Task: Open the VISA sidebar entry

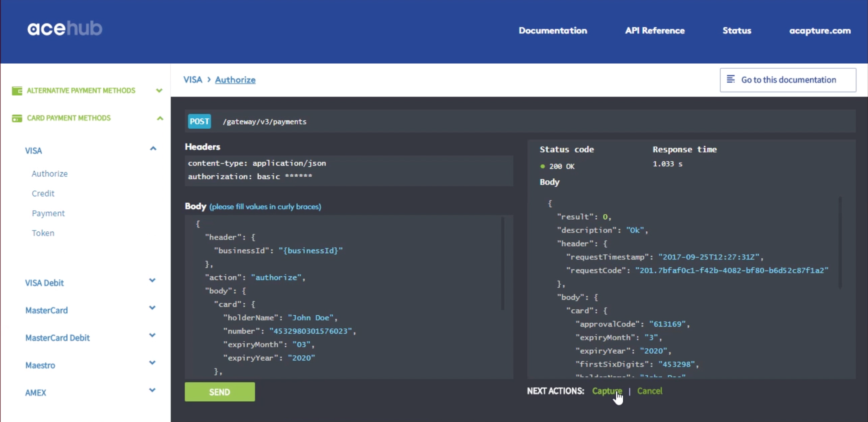Action: [33, 151]
